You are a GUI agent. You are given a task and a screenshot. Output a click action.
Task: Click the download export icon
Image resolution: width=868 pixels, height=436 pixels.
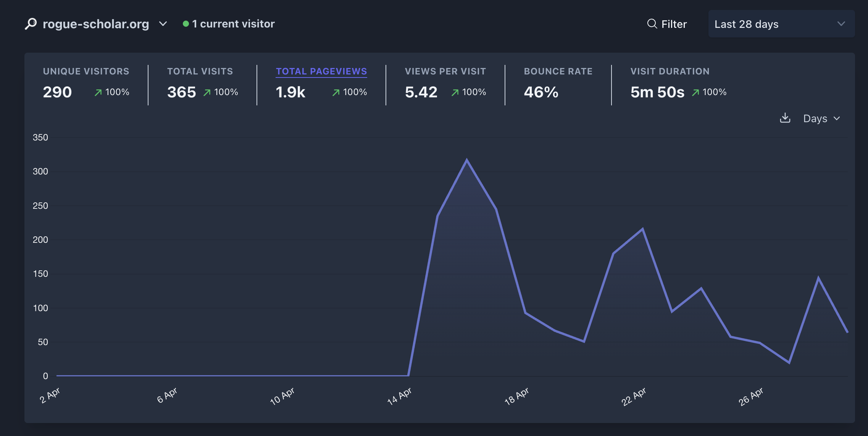click(785, 118)
